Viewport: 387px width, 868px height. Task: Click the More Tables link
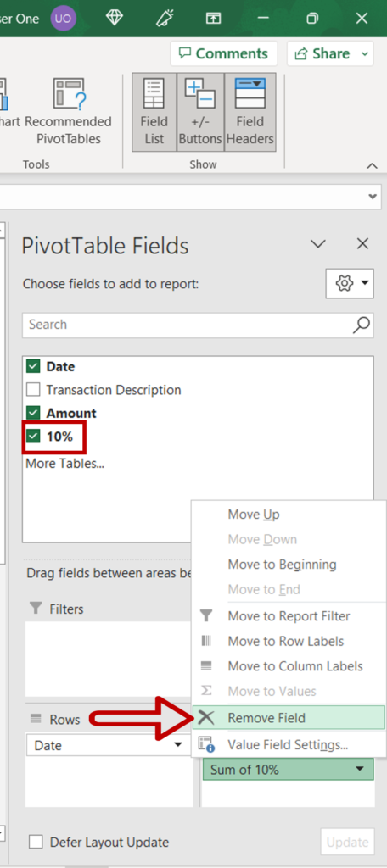click(x=64, y=464)
